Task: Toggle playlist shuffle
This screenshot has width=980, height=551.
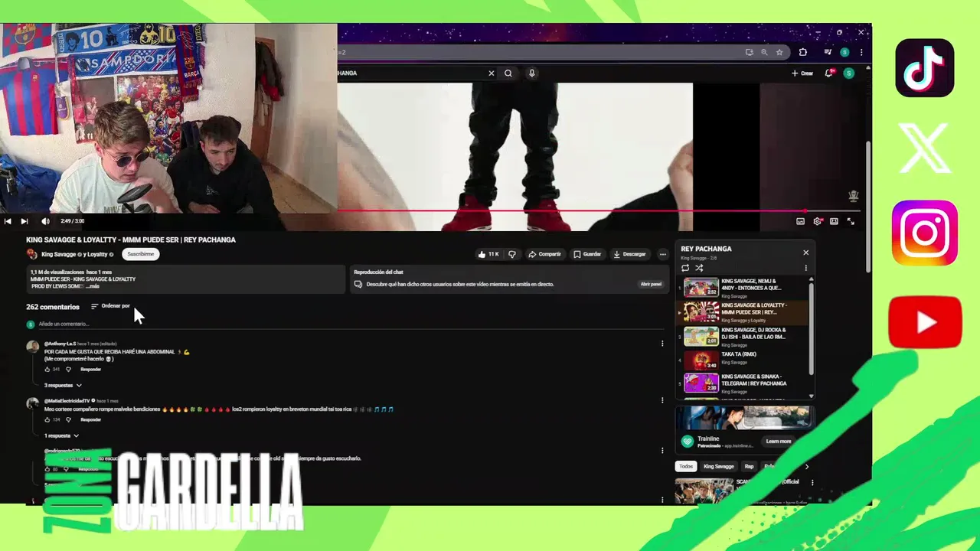Action: [x=699, y=268]
